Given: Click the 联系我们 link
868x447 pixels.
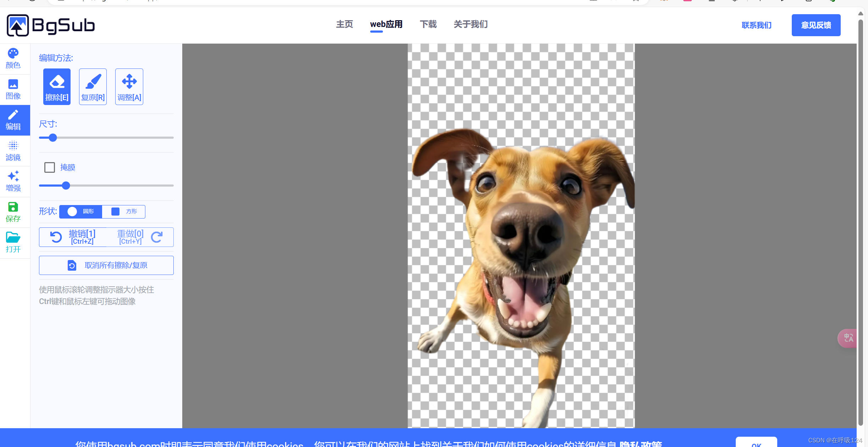Looking at the screenshot, I should pos(756,25).
